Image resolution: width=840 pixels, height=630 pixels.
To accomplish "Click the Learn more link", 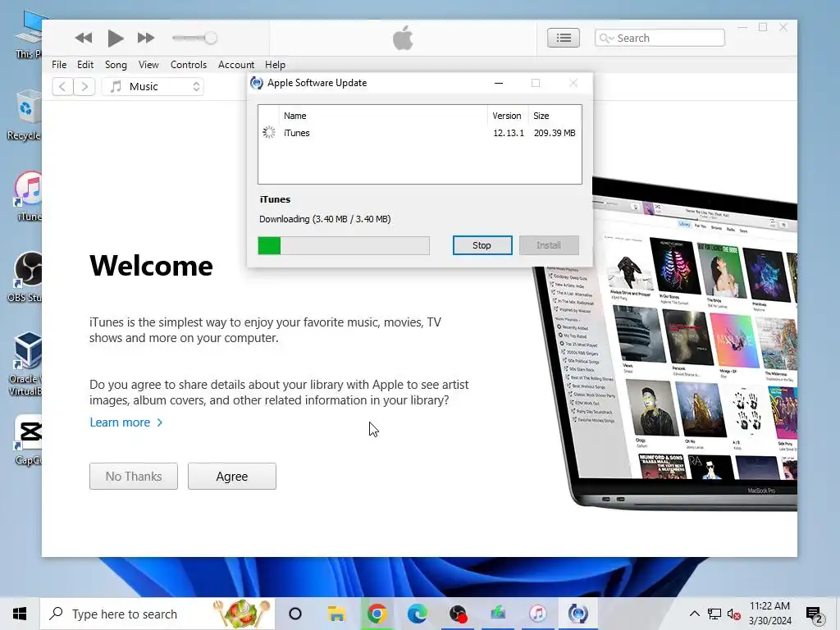I will (x=126, y=422).
